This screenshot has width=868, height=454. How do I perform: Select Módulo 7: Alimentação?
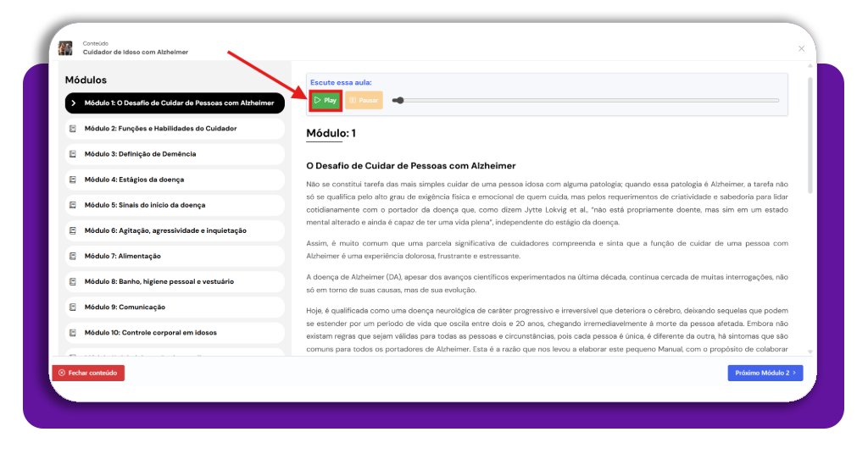[123, 256]
